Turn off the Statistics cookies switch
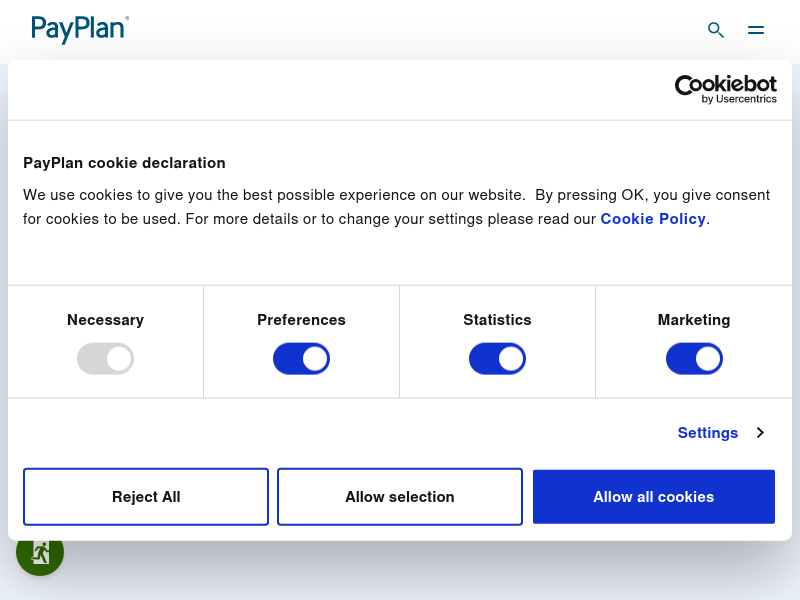This screenshot has height=600, width=800. (x=497, y=359)
